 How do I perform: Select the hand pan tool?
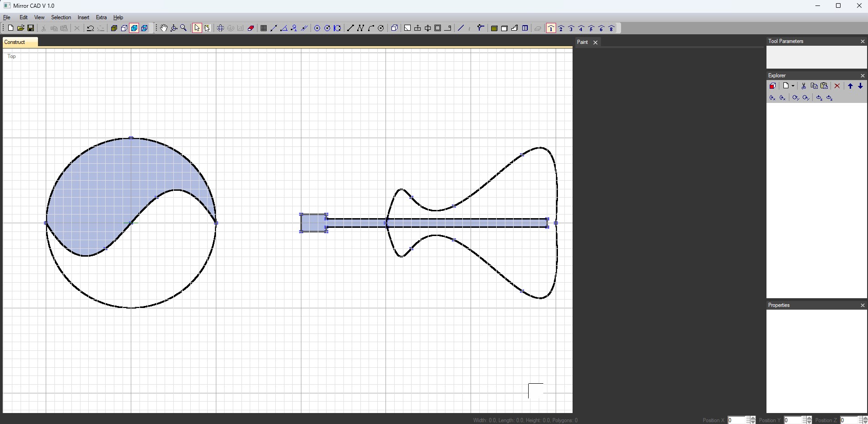click(x=164, y=28)
